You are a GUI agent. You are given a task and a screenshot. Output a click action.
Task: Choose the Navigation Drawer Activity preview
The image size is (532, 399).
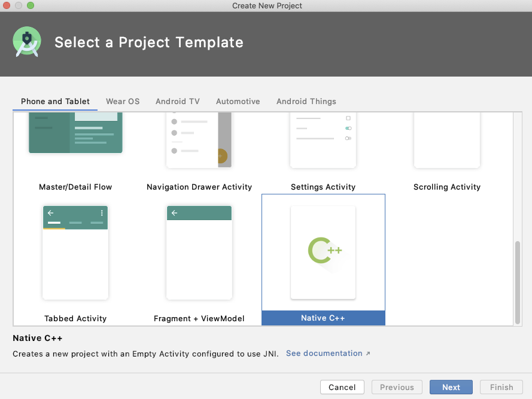click(199, 140)
